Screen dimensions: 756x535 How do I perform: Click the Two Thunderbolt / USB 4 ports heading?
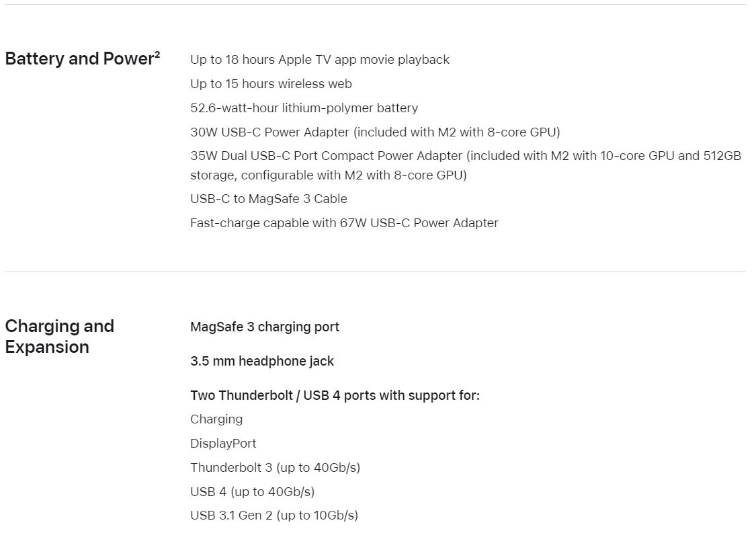335,396
